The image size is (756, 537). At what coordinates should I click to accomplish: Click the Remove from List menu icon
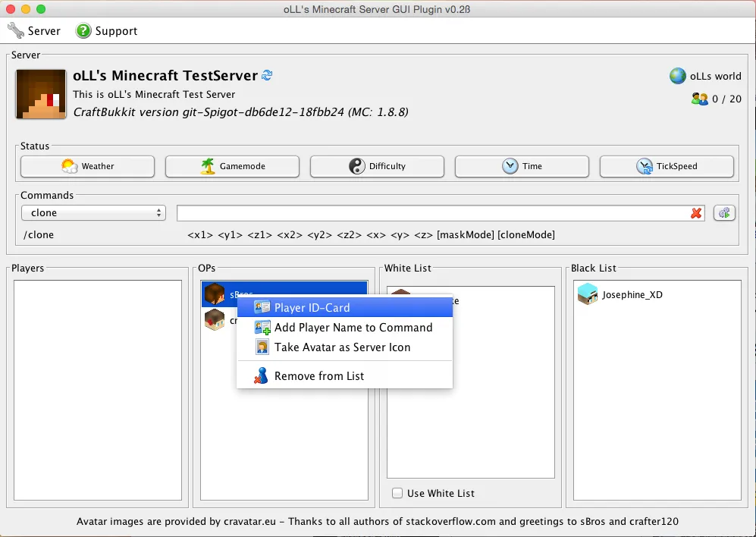[261, 376]
